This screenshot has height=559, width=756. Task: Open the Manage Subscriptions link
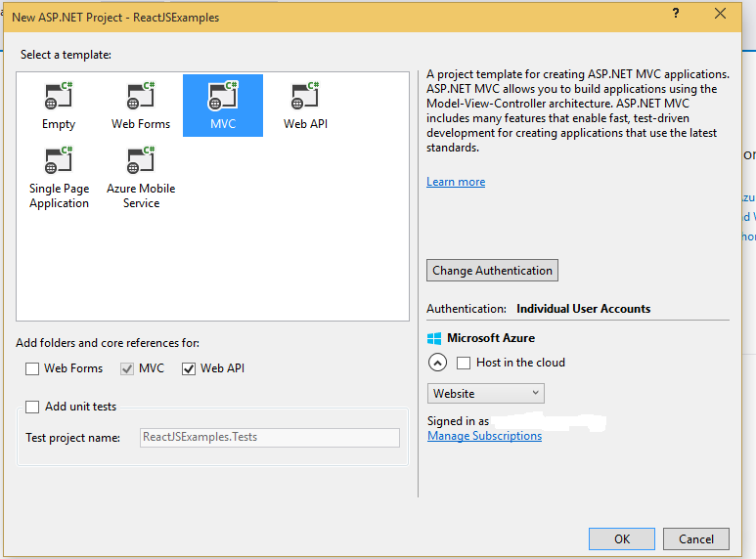(484, 436)
